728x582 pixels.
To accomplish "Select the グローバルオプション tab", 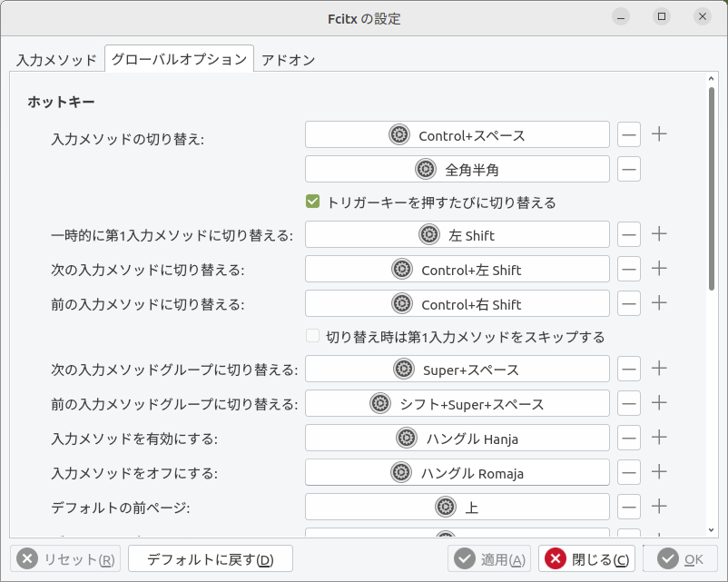I will (179, 60).
